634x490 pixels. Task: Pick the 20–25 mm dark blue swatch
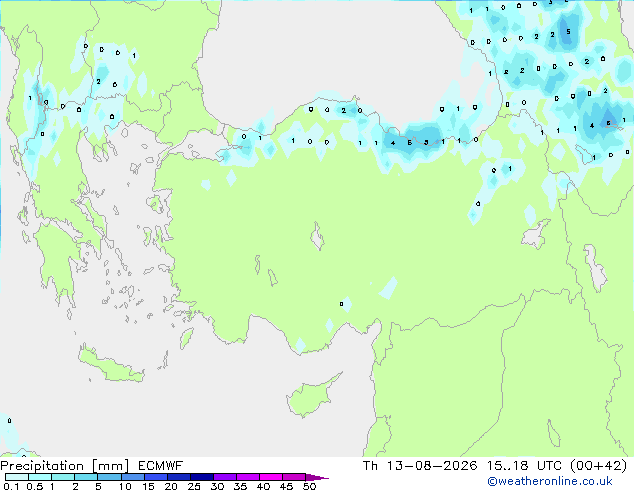(x=178, y=477)
